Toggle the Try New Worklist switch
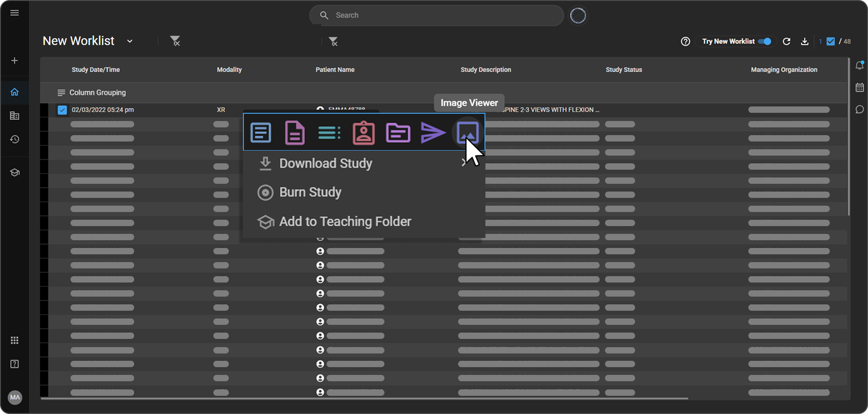 (x=765, y=41)
